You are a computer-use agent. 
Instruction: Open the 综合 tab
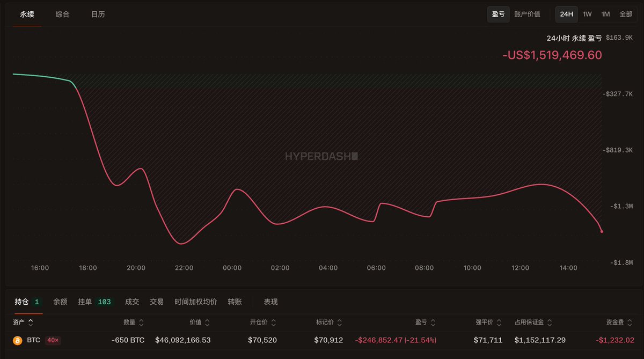[62, 14]
